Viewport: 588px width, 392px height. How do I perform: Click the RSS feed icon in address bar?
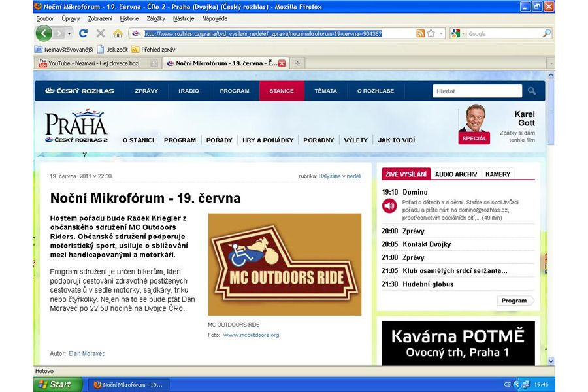(420, 33)
